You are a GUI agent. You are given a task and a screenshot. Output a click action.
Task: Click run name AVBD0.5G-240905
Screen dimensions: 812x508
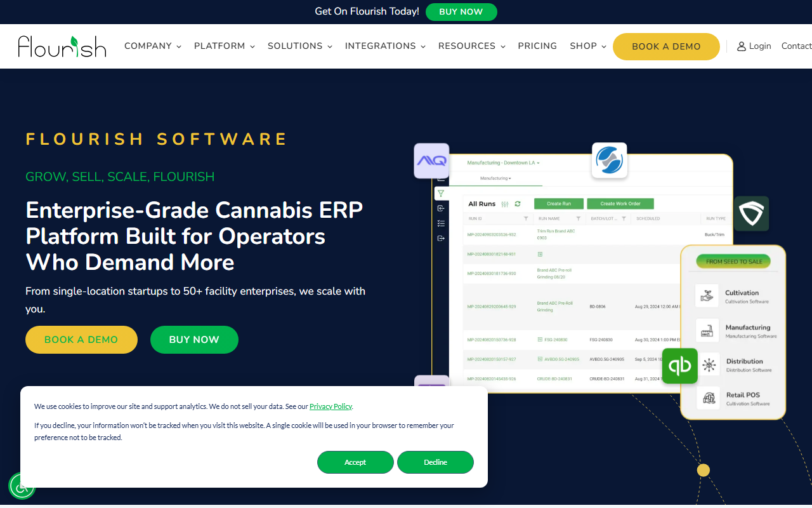point(561,359)
